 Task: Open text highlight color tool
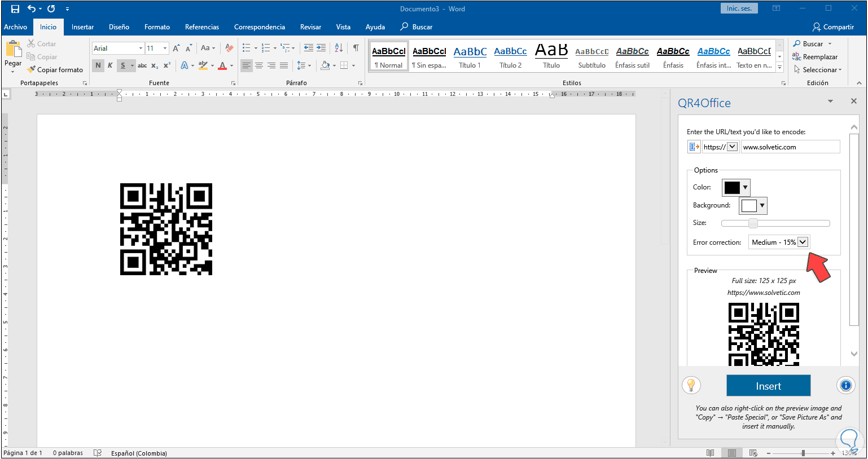(x=203, y=66)
